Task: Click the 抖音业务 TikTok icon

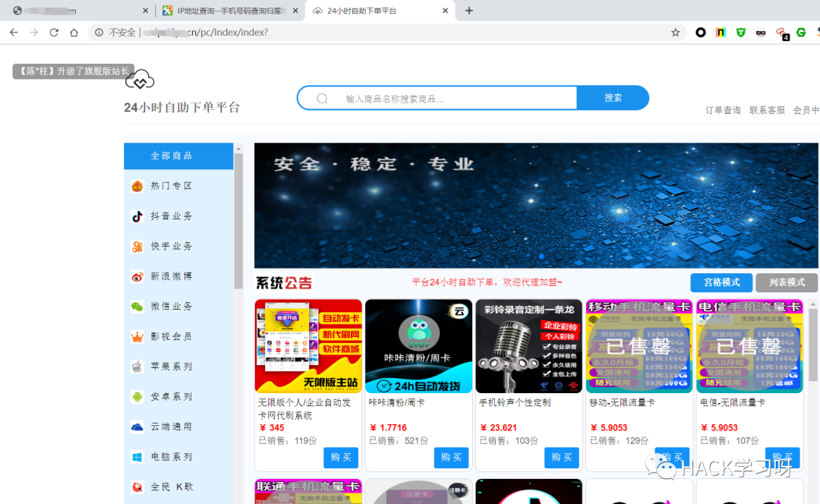Action: point(137,216)
